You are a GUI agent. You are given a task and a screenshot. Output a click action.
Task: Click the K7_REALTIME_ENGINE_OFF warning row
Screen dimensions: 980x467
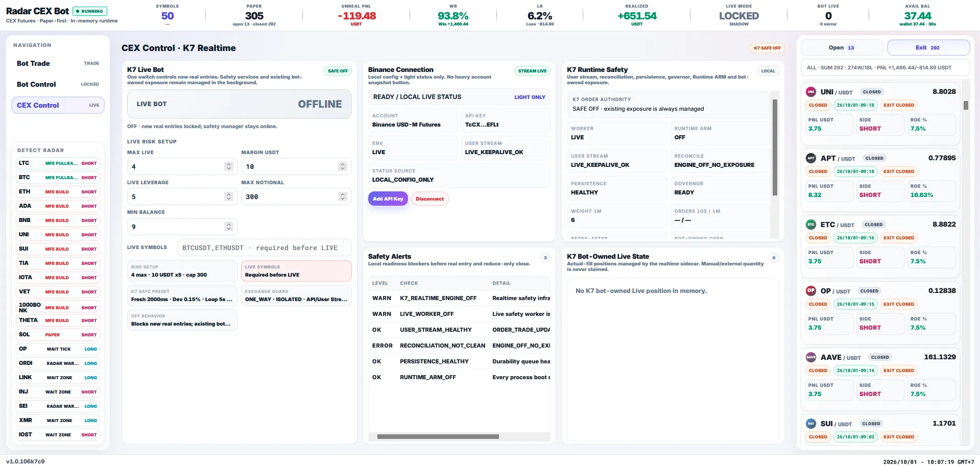[459, 298]
